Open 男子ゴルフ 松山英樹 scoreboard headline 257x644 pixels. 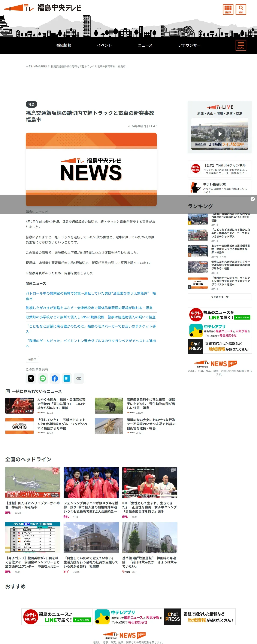pyautogui.click(x=33, y=537)
